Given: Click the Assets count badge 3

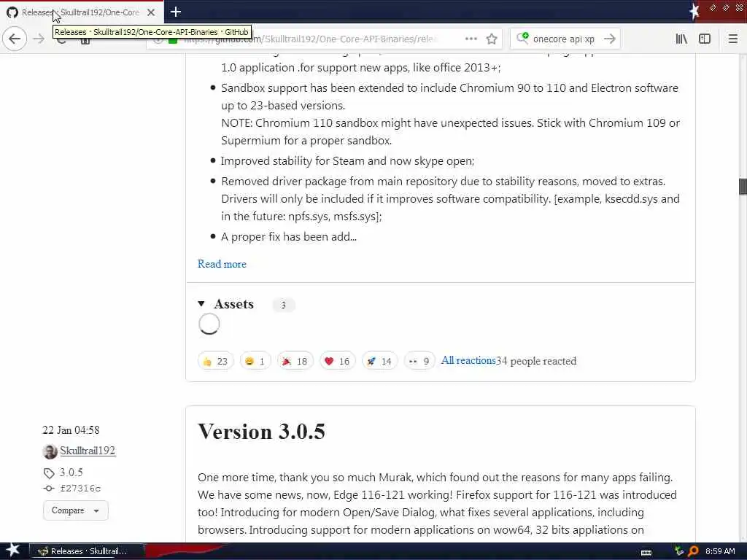Looking at the screenshot, I should tap(284, 306).
